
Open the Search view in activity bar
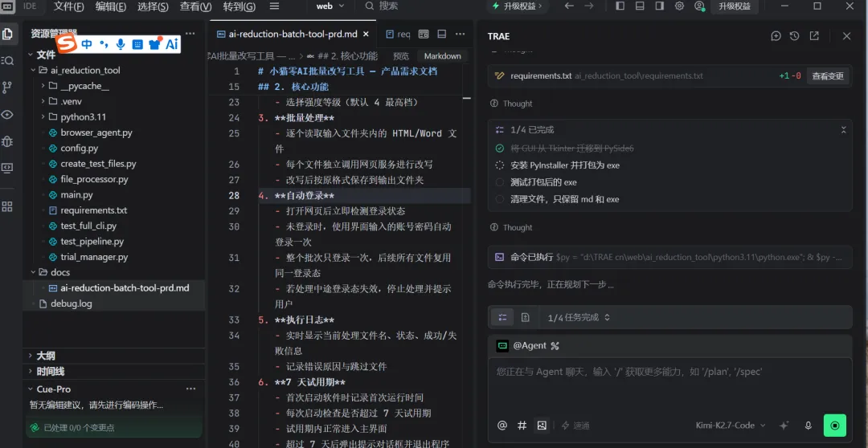[7, 60]
